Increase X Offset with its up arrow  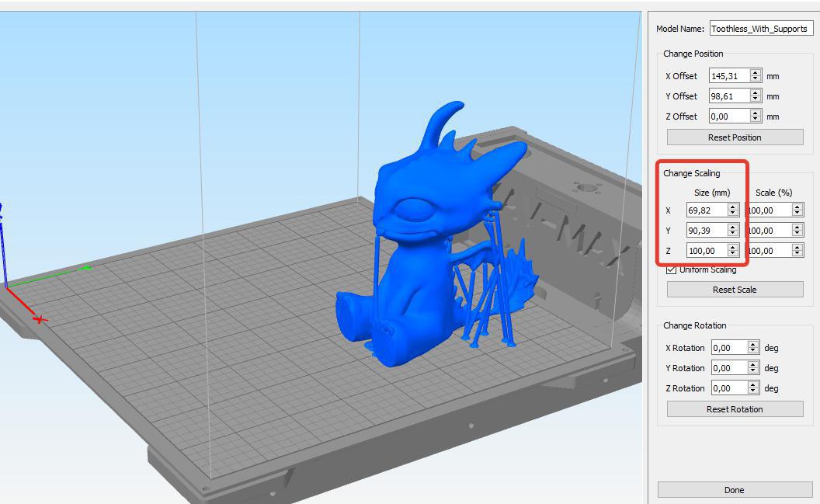[755, 73]
